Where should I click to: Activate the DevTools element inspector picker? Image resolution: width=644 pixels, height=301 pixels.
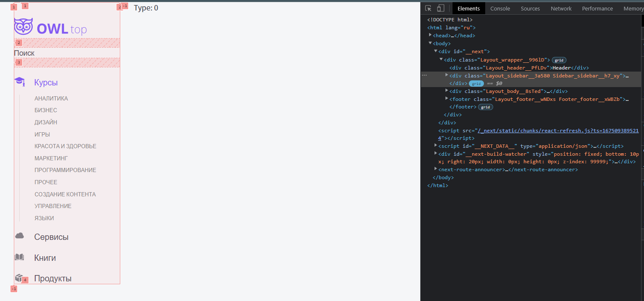[x=428, y=8]
